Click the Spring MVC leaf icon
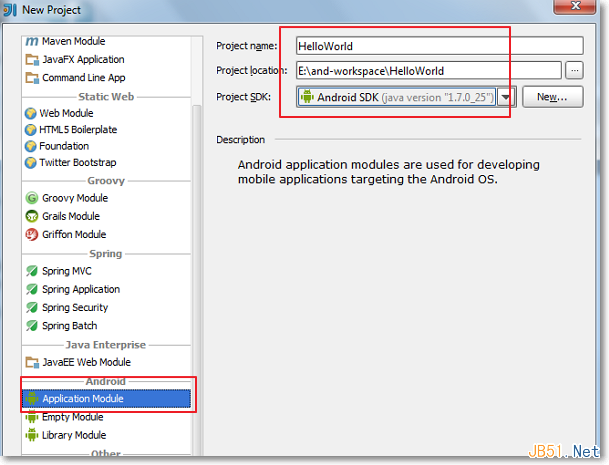The width and height of the screenshot is (609, 465). pos(32,271)
